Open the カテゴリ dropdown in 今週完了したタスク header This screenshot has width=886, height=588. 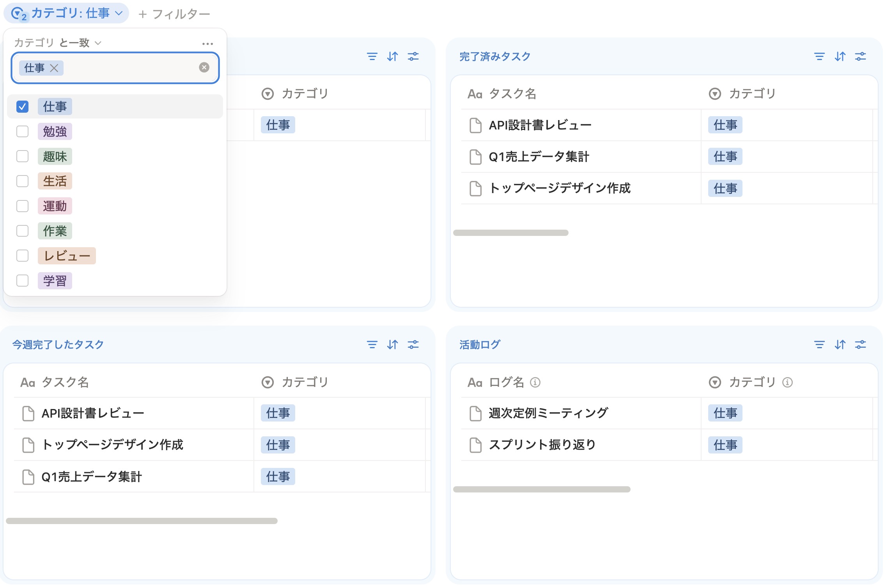268,381
